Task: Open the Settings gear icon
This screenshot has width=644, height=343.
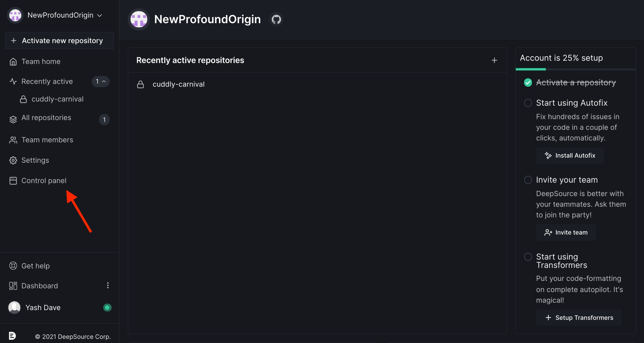Action: click(x=13, y=160)
